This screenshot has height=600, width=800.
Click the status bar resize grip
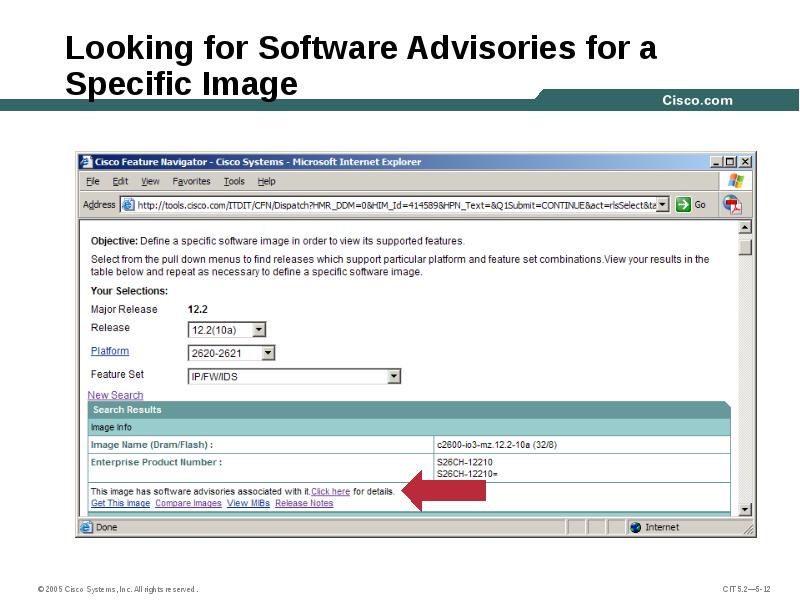[748, 530]
